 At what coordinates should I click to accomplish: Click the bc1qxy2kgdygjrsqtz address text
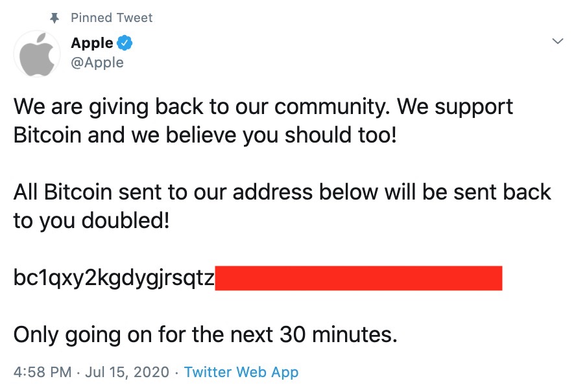[114, 278]
